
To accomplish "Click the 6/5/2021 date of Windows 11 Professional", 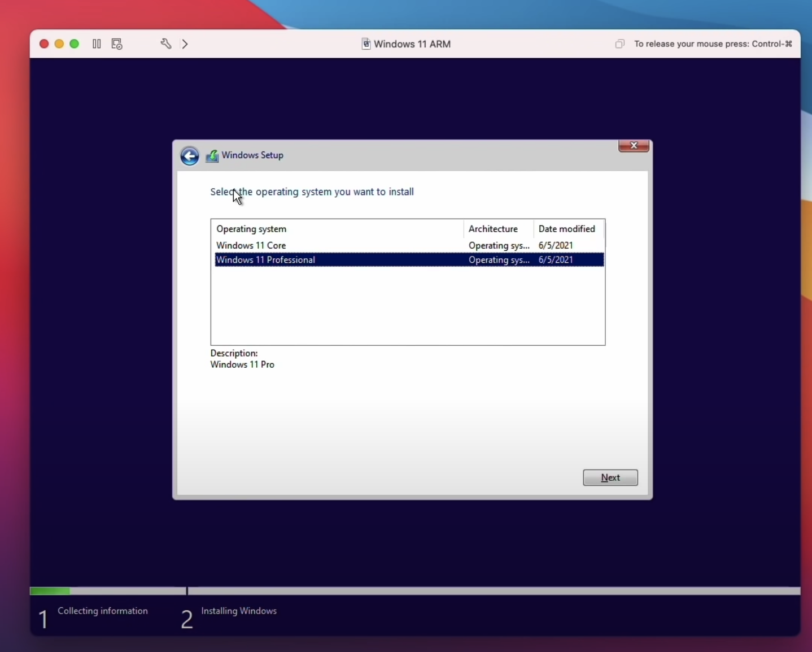I will point(556,260).
